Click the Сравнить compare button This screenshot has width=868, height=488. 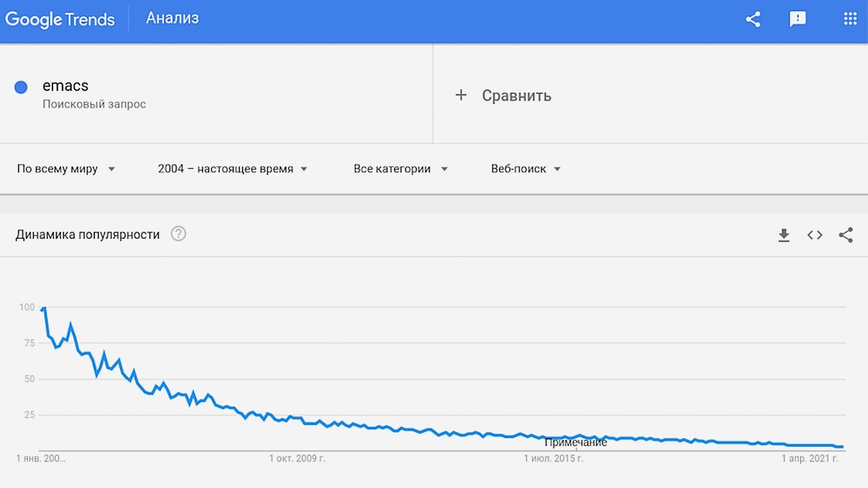pos(516,96)
